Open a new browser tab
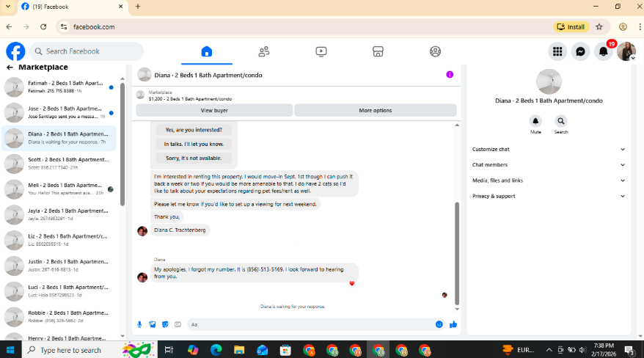Viewport: 644px width, 358px height. point(138,7)
